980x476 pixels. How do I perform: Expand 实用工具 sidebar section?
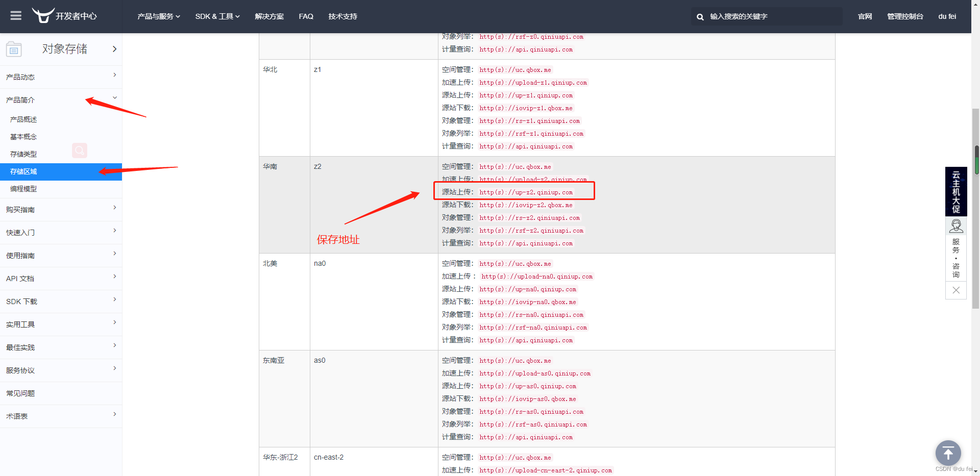coord(61,324)
